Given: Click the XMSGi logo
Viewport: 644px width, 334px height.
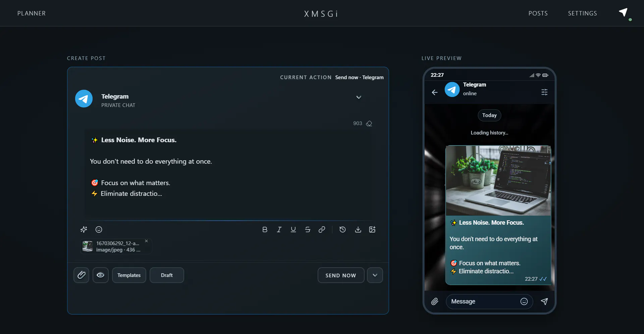Looking at the screenshot, I should tap(321, 14).
